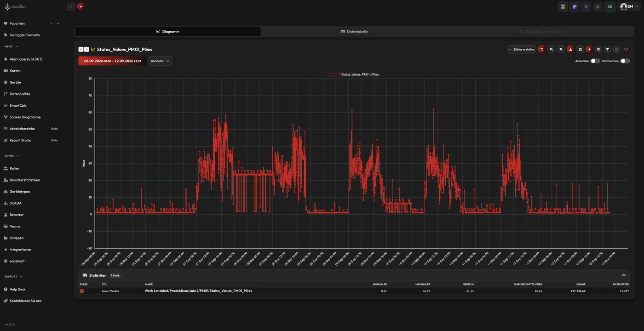644x331 pixels.
Task: Click the red series color swatch in Statistiken
Action: coord(82,291)
